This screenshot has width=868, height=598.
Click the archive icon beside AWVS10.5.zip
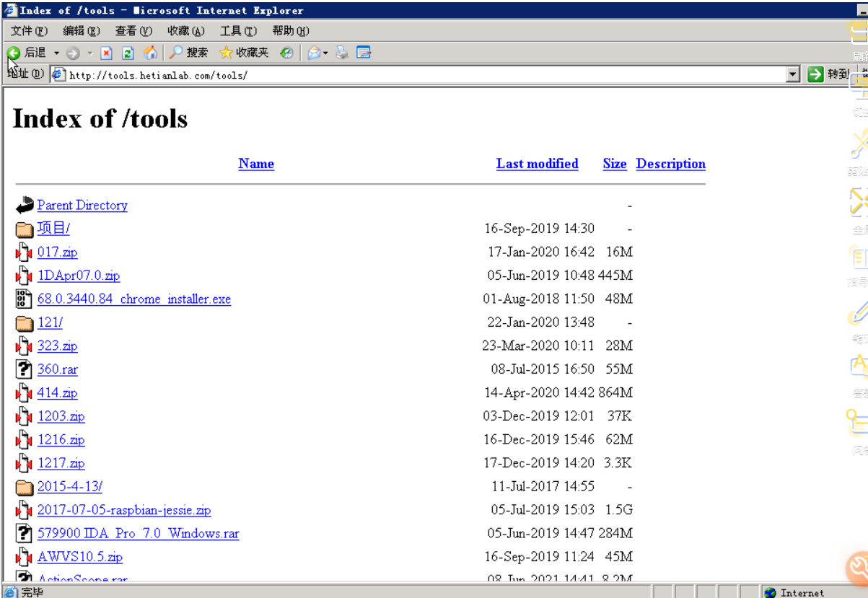(x=25, y=557)
